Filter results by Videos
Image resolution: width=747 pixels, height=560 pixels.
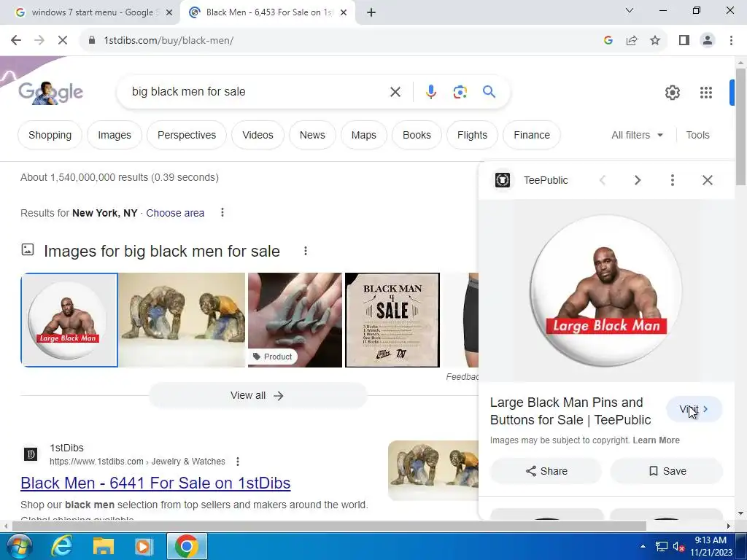tap(258, 135)
